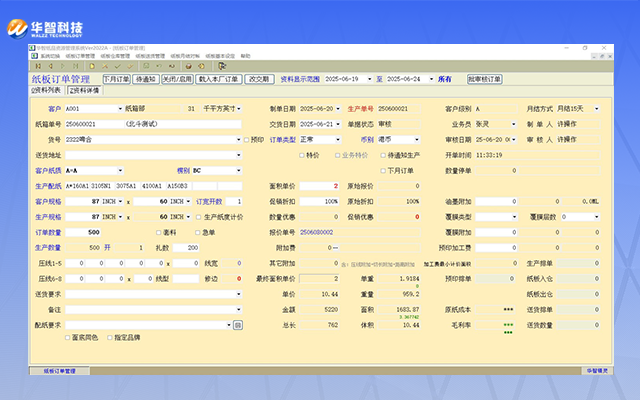
Task: Click the 华智锦灵 status bar item
Action: click(596, 370)
